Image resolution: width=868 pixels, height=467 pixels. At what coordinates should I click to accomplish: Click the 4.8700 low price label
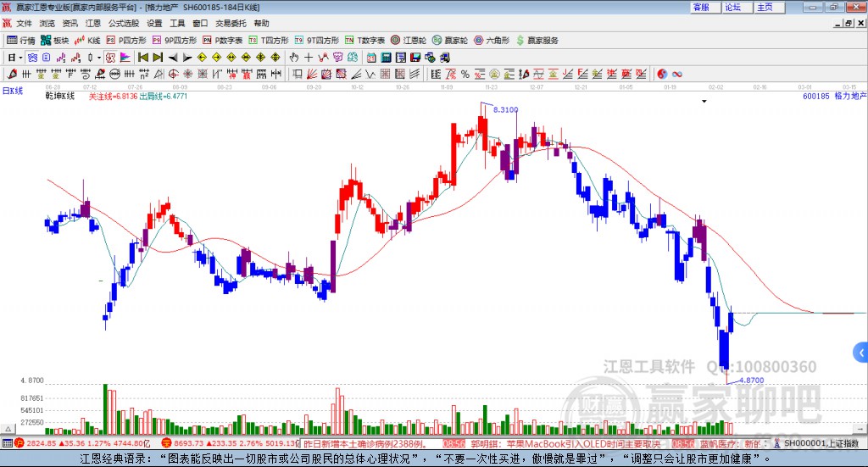(751, 381)
